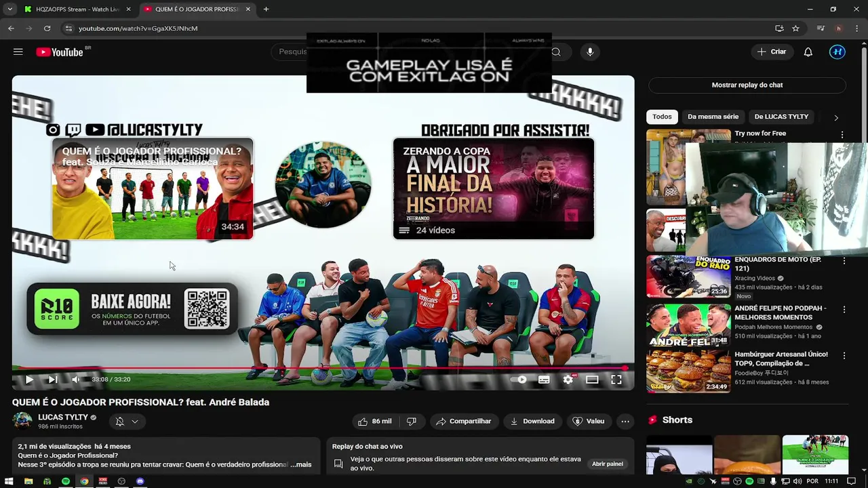Viewport: 868px width, 488px height.
Task: Click the end-screen circular channel subscribe image
Action: [323, 184]
